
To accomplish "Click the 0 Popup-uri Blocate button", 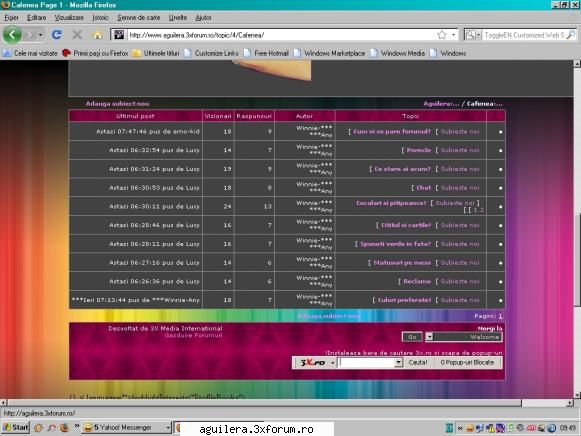I will (x=467, y=363).
